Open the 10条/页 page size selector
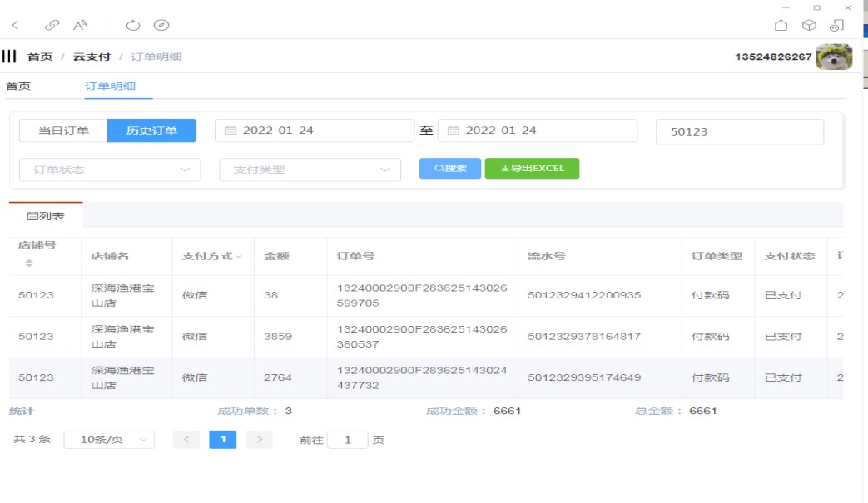The width and height of the screenshot is (868, 503). click(108, 440)
